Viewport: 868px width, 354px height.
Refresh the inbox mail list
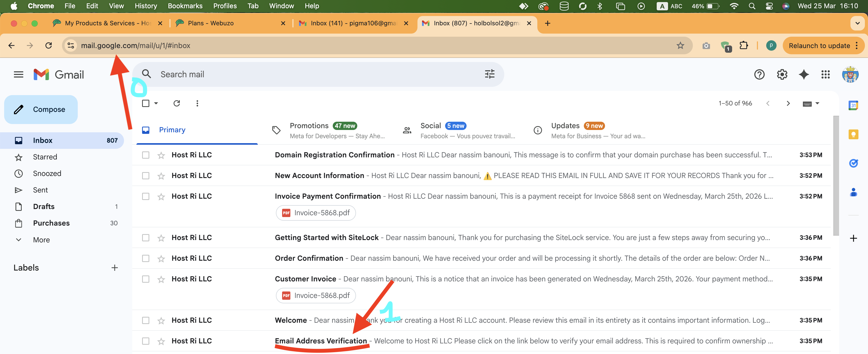[176, 103]
